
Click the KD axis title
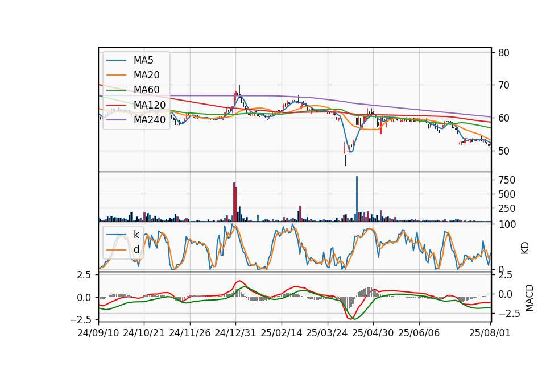click(x=525, y=248)
